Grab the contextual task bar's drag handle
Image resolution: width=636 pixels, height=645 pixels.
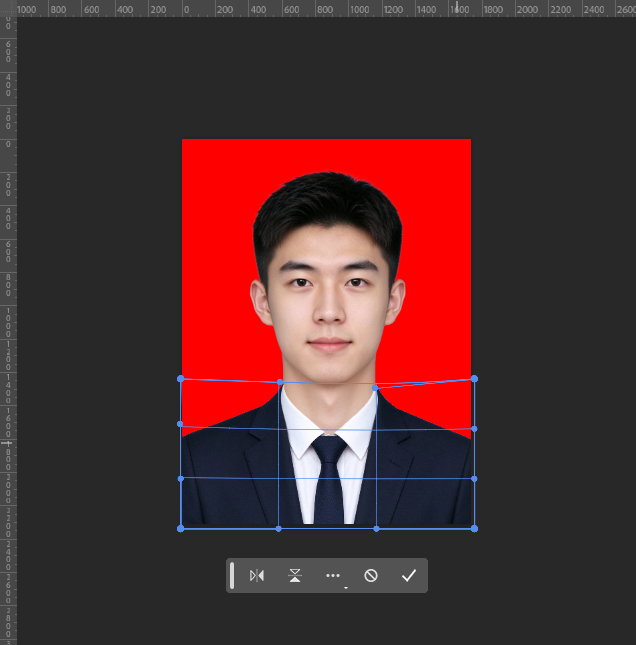coord(232,575)
